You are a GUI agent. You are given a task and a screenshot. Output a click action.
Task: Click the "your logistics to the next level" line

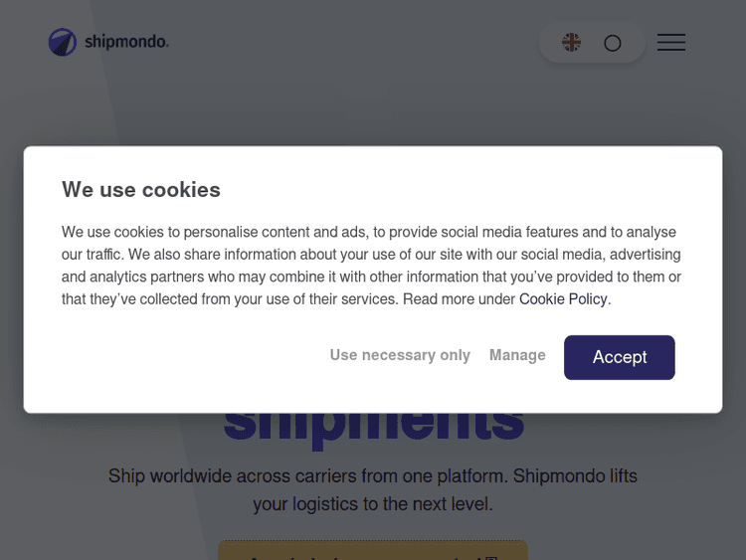373,504
